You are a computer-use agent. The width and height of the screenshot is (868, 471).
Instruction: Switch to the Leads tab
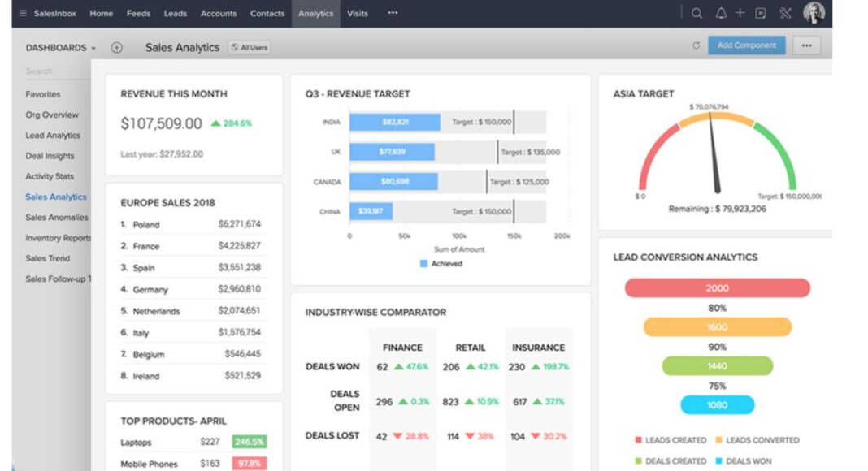176,13
